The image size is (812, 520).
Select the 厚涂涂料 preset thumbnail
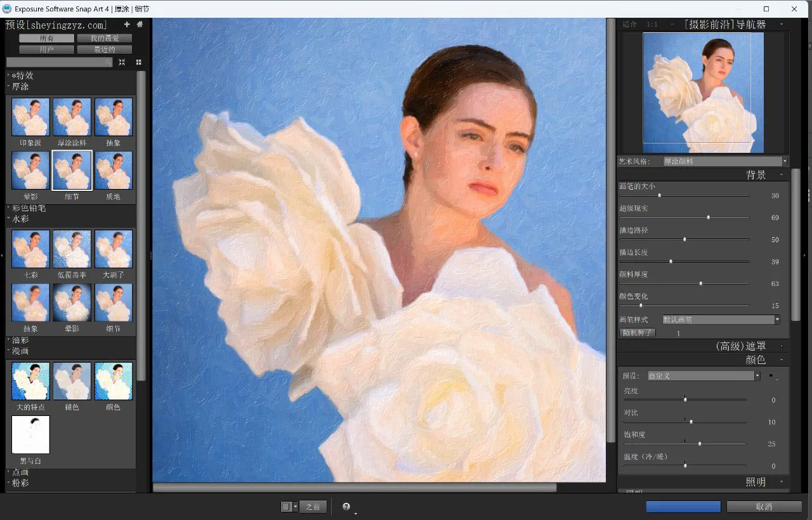click(x=72, y=117)
